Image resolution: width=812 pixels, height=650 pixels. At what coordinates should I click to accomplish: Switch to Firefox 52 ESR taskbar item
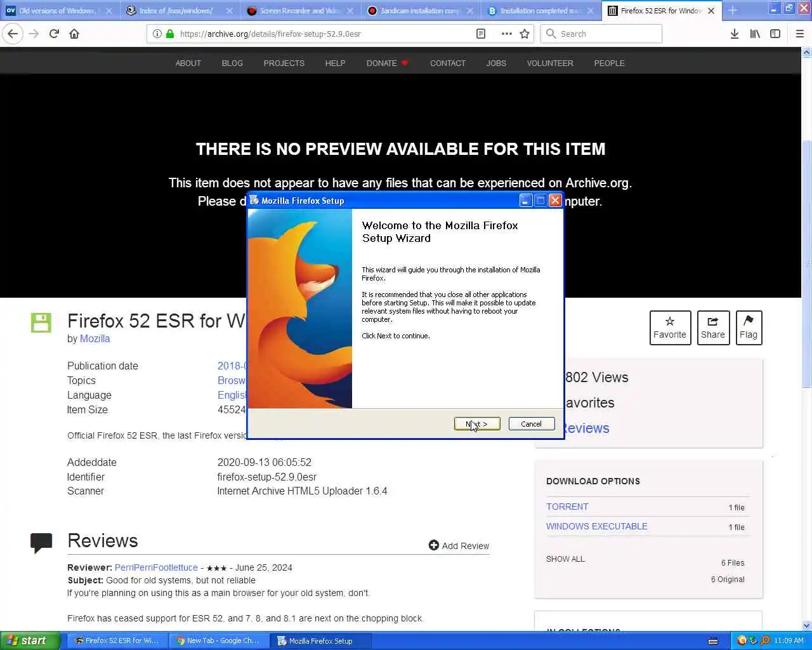(x=117, y=641)
